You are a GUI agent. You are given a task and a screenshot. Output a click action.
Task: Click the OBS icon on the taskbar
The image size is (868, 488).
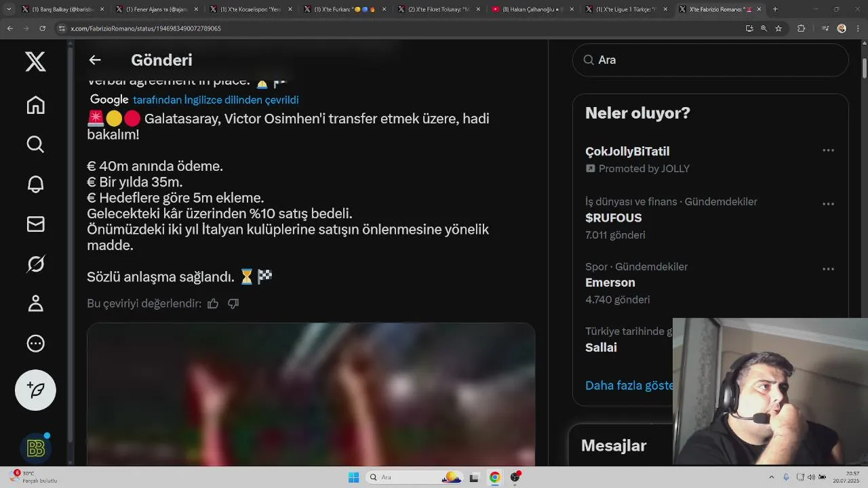coord(515,477)
